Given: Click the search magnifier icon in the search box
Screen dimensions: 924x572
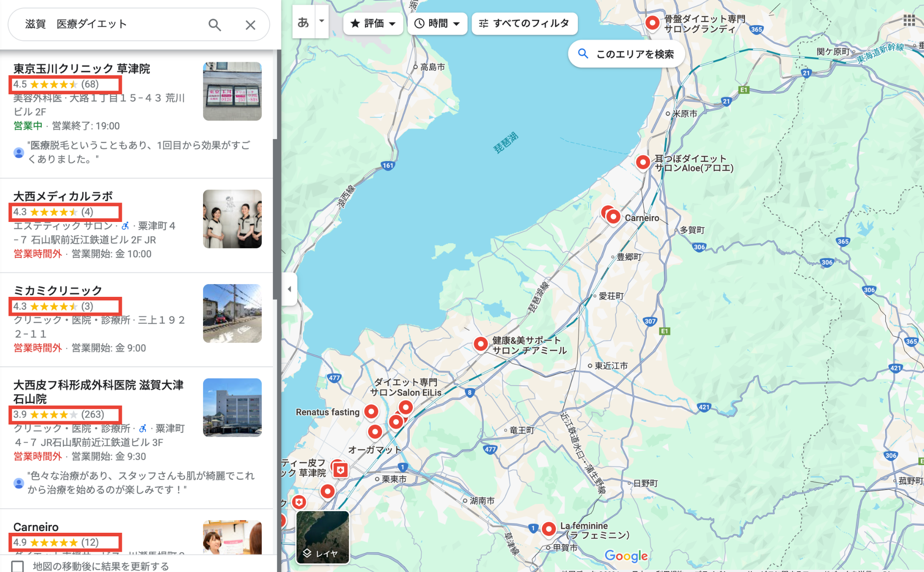Looking at the screenshot, I should click(x=215, y=25).
